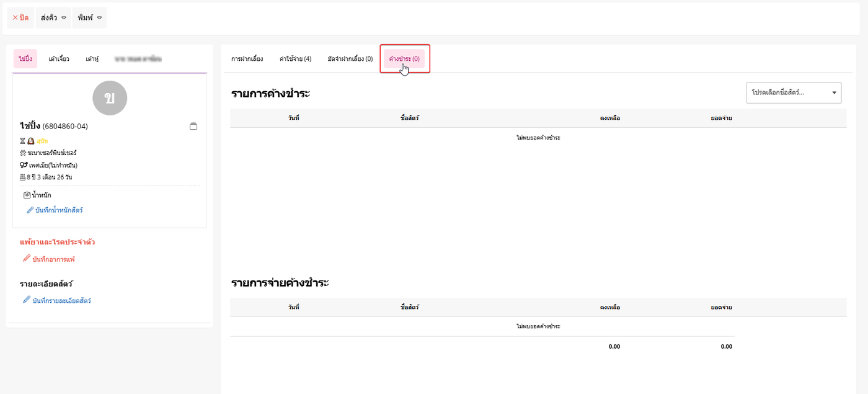Click the พิมพ์ dropdown arrow
The height and width of the screenshot is (394, 868).
pyautogui.click(x=100, y=18)
